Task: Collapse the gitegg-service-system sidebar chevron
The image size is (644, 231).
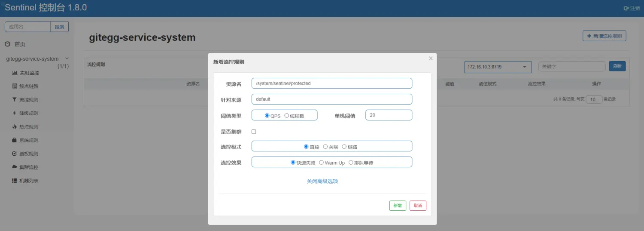Action: [67, 59]
